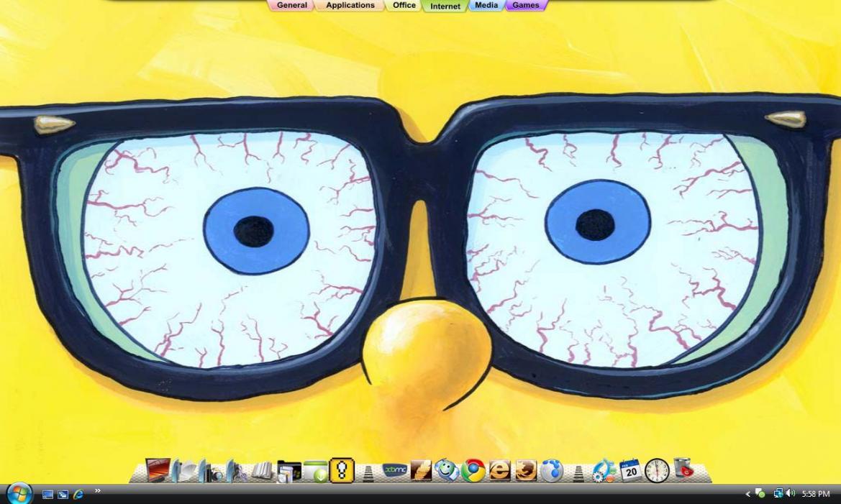Click the dock separator left of XBMC
This screenshot has width=841, height=504.
click(368, 473)
